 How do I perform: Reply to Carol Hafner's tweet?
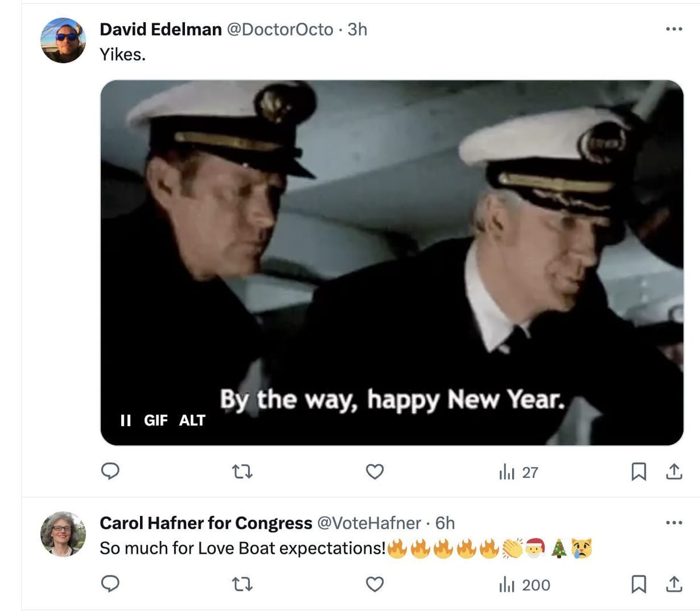tap(110, 584)
